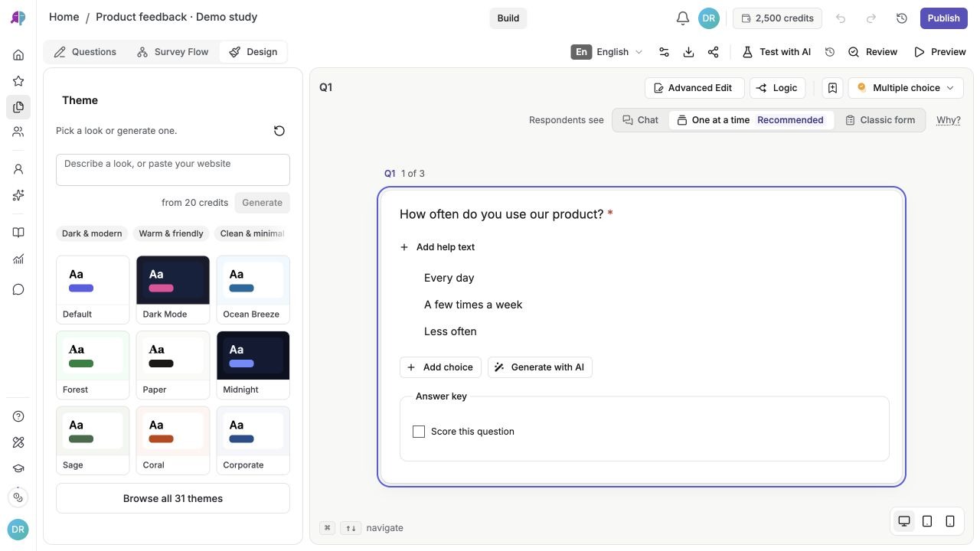Click the share icon in toolbar

[713, 52]
